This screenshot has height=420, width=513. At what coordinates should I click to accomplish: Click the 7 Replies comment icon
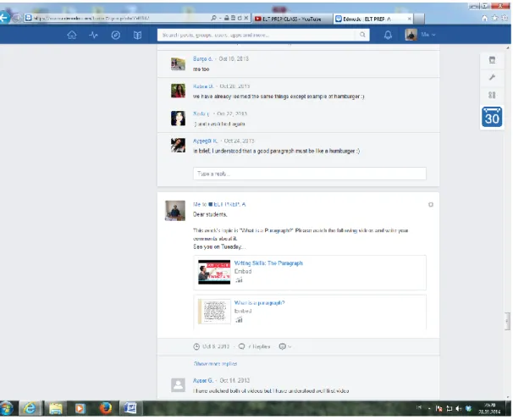[241, 346]
